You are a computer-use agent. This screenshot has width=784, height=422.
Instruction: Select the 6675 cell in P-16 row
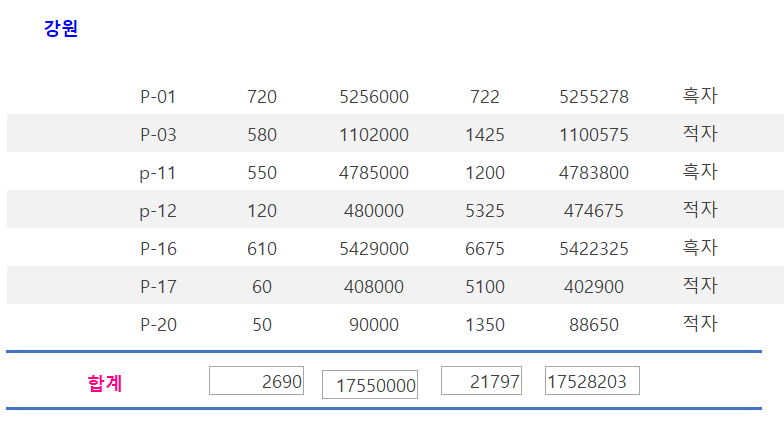point(485,249)
